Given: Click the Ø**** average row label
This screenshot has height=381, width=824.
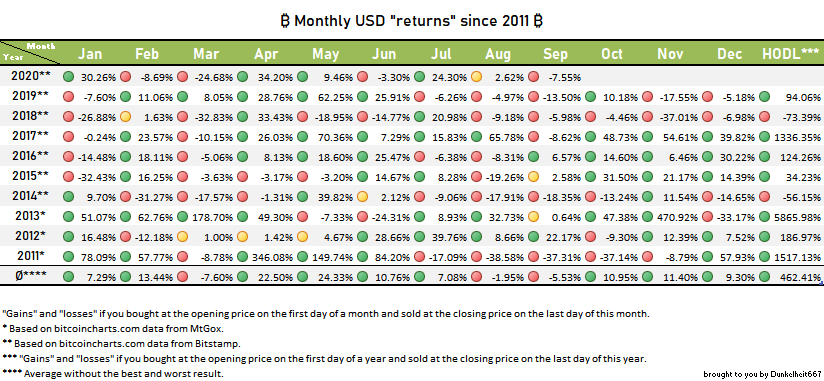Looking at the screenshot, I should [30, 276].
